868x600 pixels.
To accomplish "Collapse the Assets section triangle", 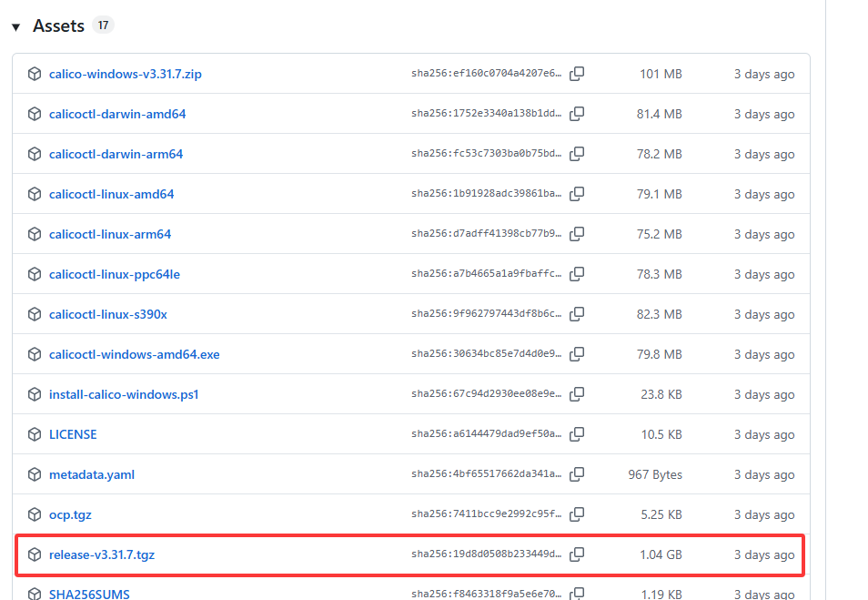I will click(16, 26).
